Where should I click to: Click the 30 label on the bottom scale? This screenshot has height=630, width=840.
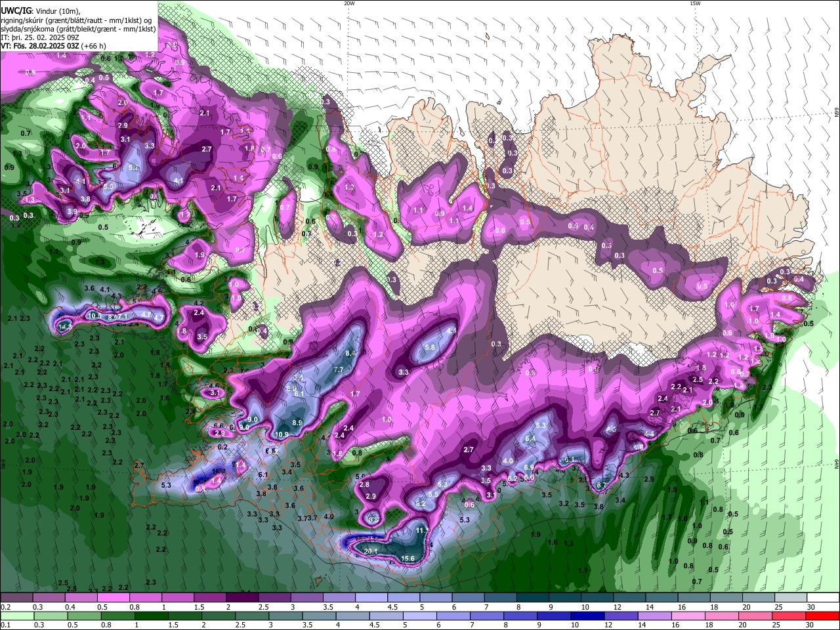[x=810, y=625]
